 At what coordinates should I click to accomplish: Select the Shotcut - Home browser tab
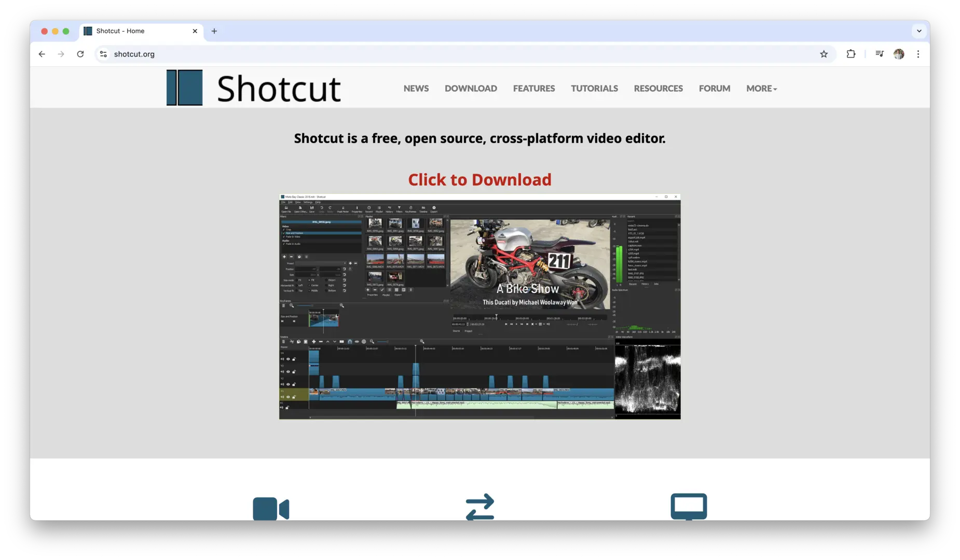coord(140,31)
